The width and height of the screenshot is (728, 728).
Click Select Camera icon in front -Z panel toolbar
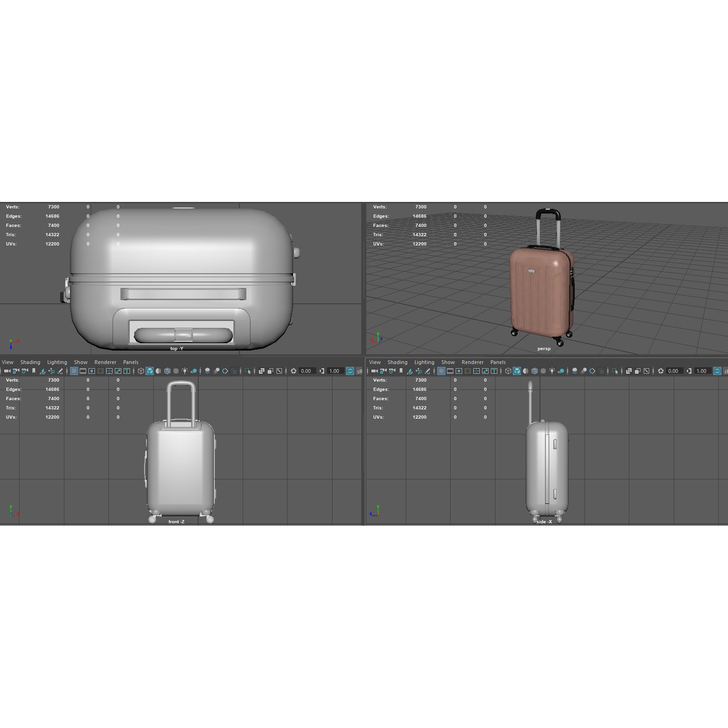(x=7, y=371)
